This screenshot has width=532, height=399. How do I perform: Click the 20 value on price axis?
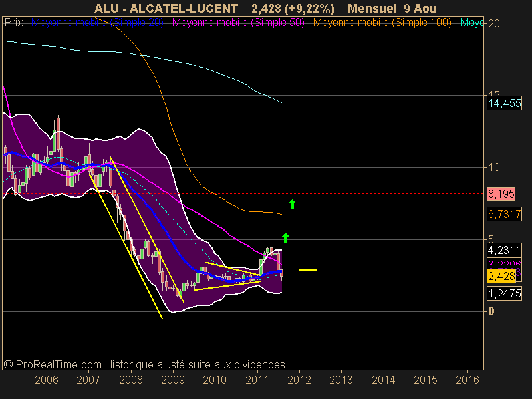click(x=494, y=23)
